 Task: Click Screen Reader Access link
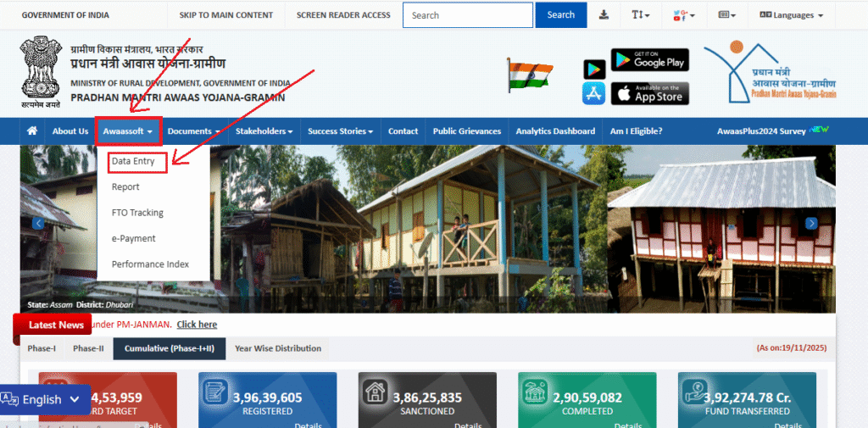click(x=343, y=15)
